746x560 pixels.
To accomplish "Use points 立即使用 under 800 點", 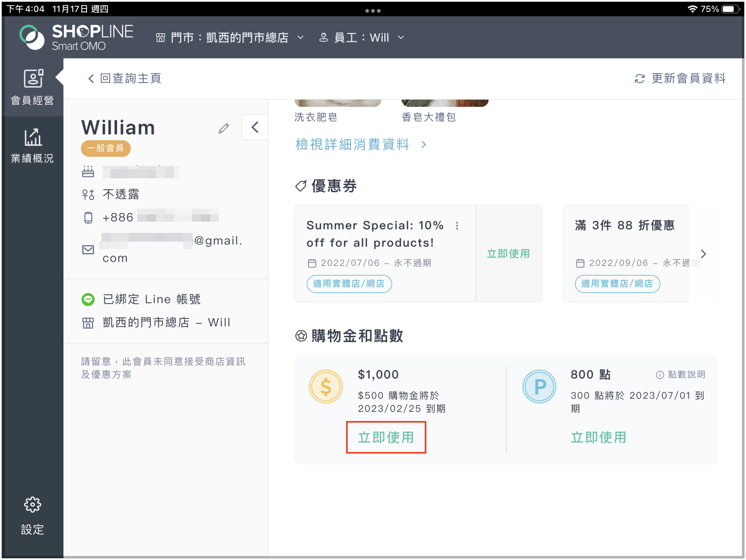I will tap(599, 437).
